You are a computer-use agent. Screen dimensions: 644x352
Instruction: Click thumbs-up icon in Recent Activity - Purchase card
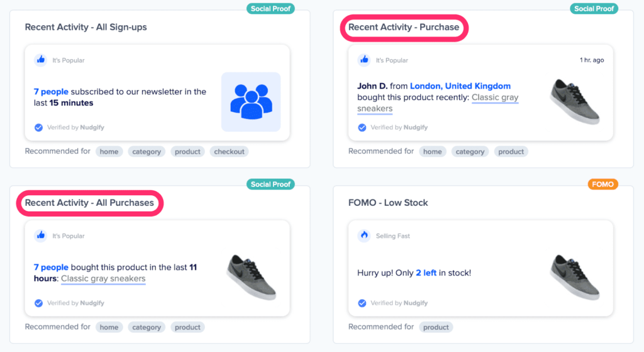pyautogui.click(x=364, y=60)
